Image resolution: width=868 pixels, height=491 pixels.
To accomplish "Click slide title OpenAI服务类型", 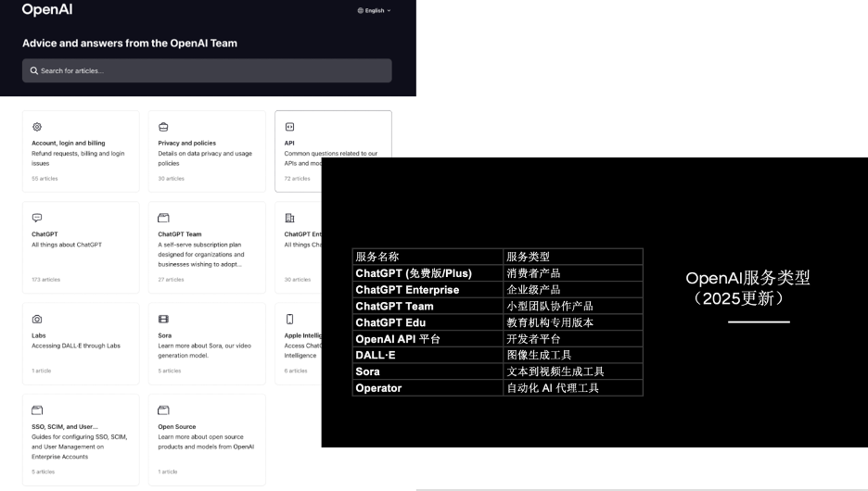I will (x=747, y=278).
